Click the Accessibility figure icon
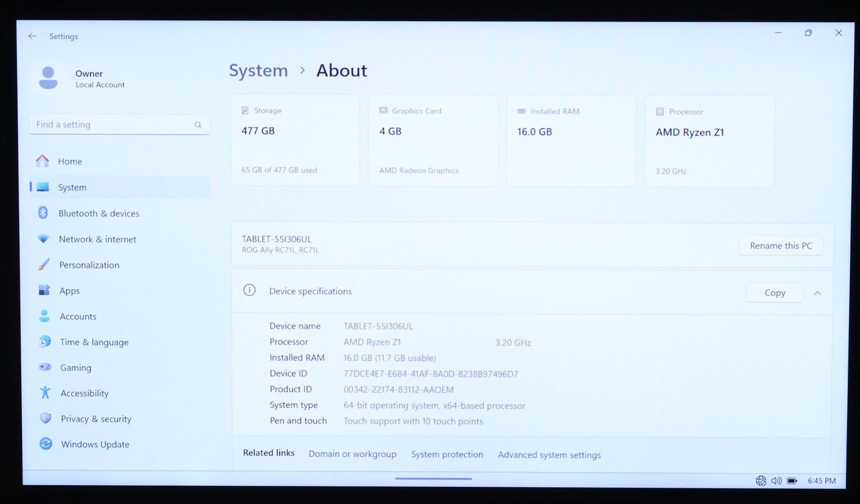Viewport: 860px width, 504px height. click(45, 393)
